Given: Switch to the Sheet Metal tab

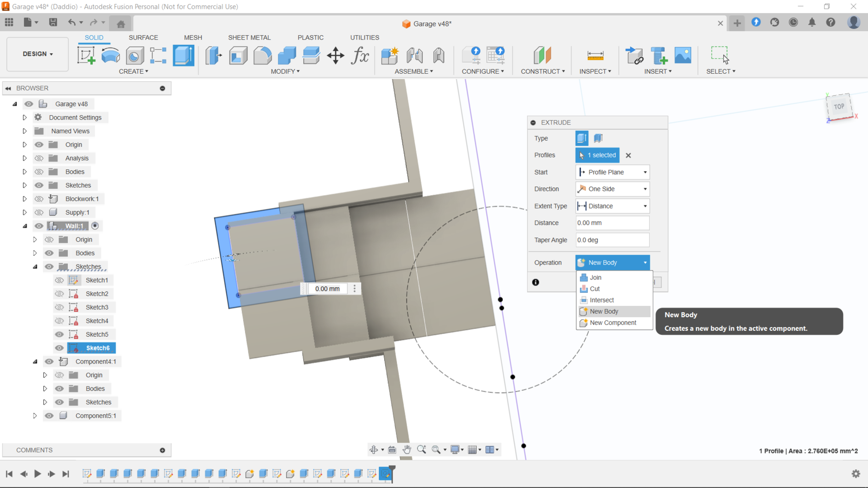Looking at the screenshot, I should pyautogui.click(x=249, y=38).
